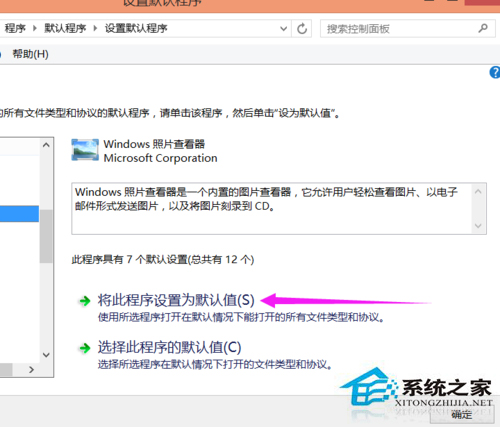Click the search magnifier icon

[x=483, y=28]
